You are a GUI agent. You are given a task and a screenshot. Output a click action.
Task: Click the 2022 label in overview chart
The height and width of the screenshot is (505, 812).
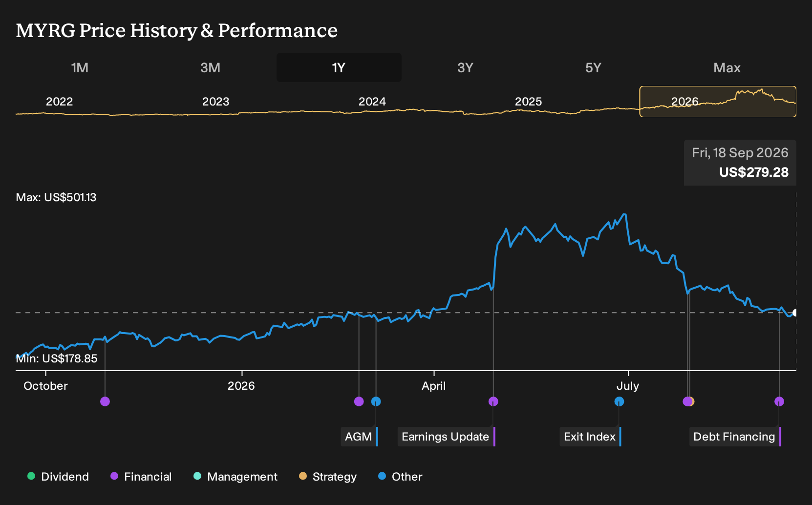59,102
